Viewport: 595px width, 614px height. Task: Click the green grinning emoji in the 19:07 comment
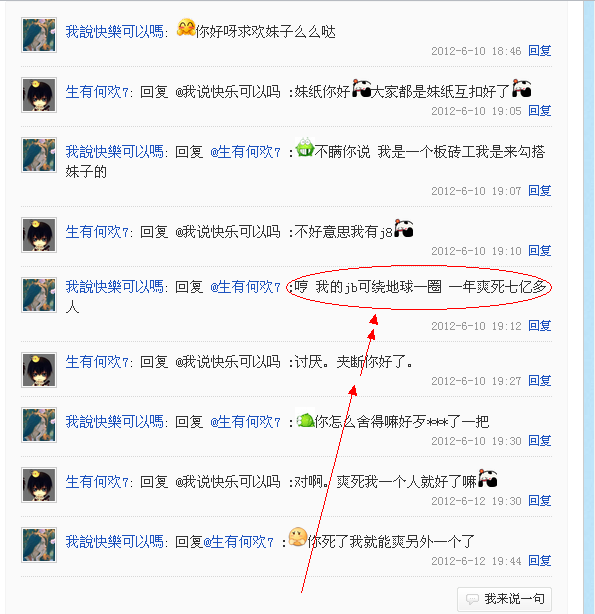coord(305,148)
